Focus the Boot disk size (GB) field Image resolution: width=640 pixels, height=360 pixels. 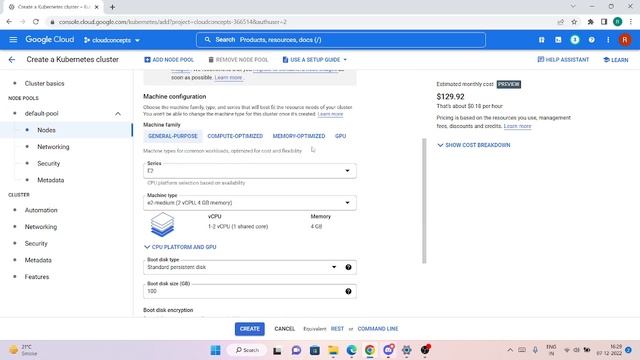pos(249,291)
